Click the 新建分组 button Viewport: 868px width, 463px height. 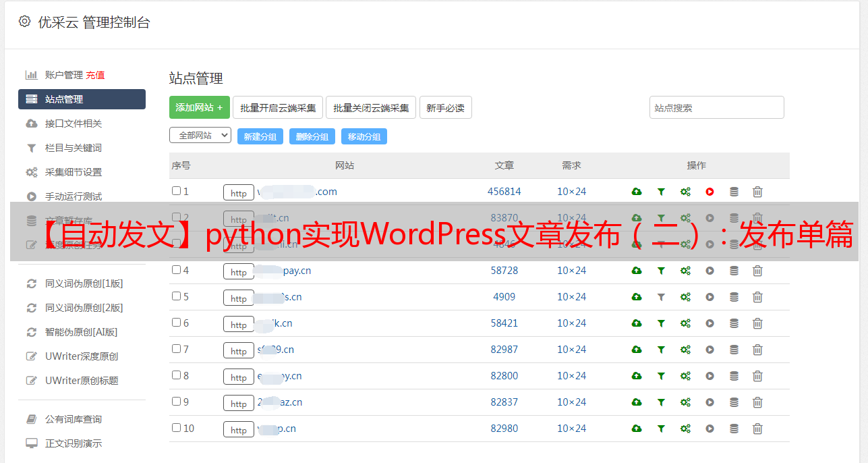260,136
